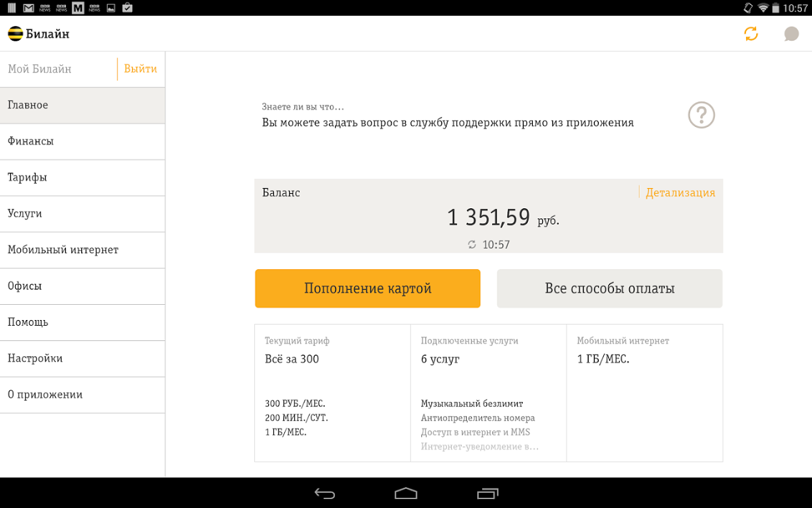Image resolution: width=812 pixels, height=508 pixels.
Task: Tap the Пополнение картой button
Action: coord(367,288)
